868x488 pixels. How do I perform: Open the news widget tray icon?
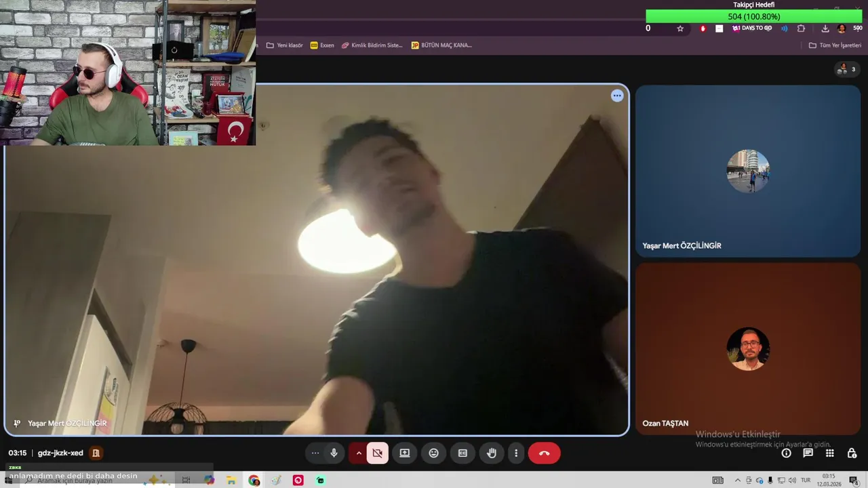click(717, 481)
